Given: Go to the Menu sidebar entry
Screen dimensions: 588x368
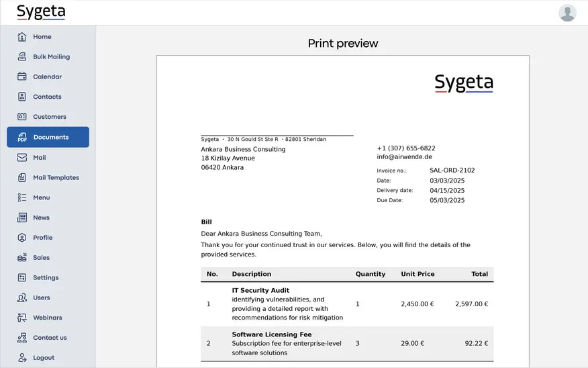Looking at the screenshot, I should click(x=42, y=197).
